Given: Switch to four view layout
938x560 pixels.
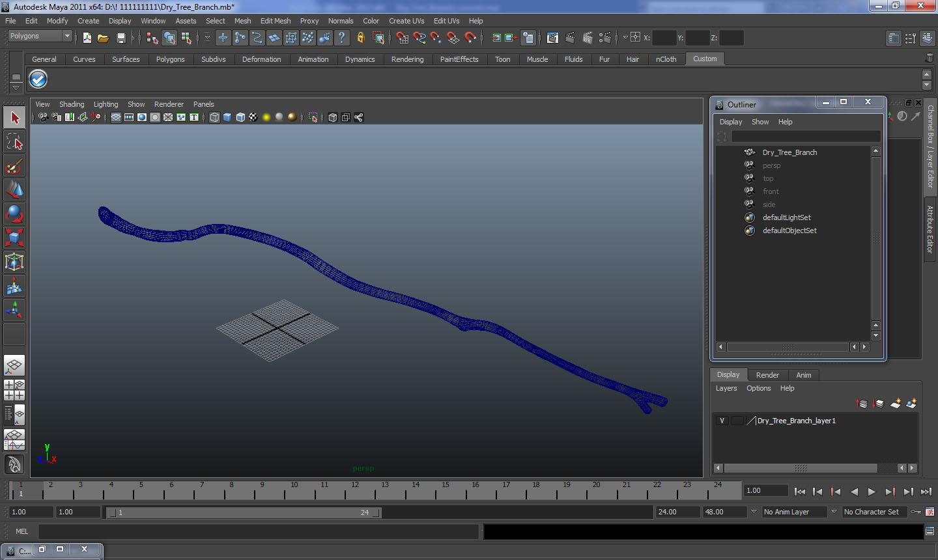Looking at the screenshot, I should [14, 390].
